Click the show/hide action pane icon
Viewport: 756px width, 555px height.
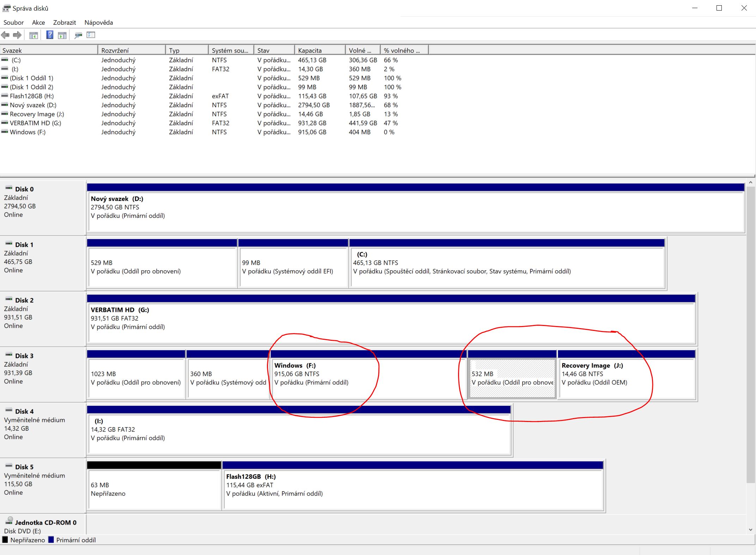coord(62,35)
